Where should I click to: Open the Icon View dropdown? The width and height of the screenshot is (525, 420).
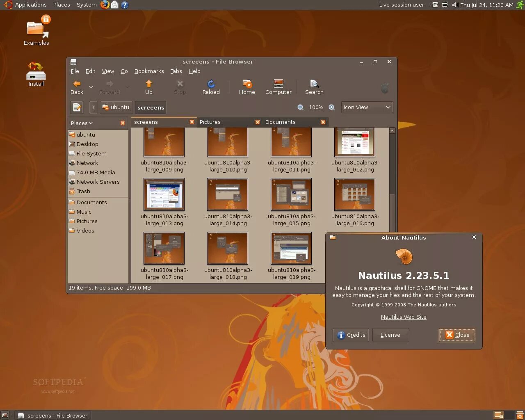[367, 107]
